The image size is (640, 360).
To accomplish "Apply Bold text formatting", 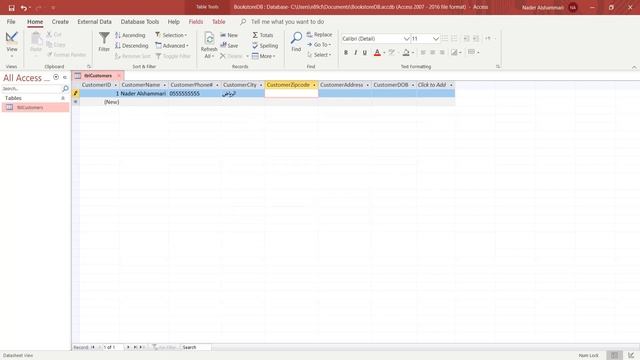I will coord(346,52).
